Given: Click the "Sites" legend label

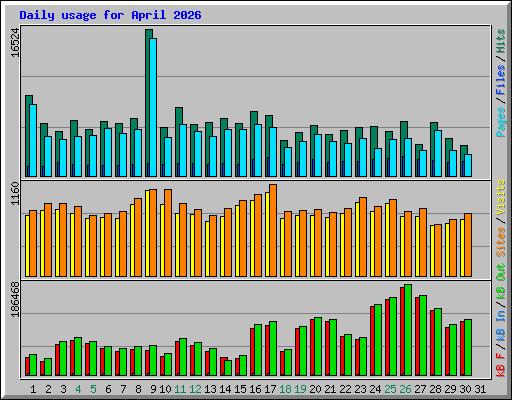Looking at the screenshot, I should 500,242.
